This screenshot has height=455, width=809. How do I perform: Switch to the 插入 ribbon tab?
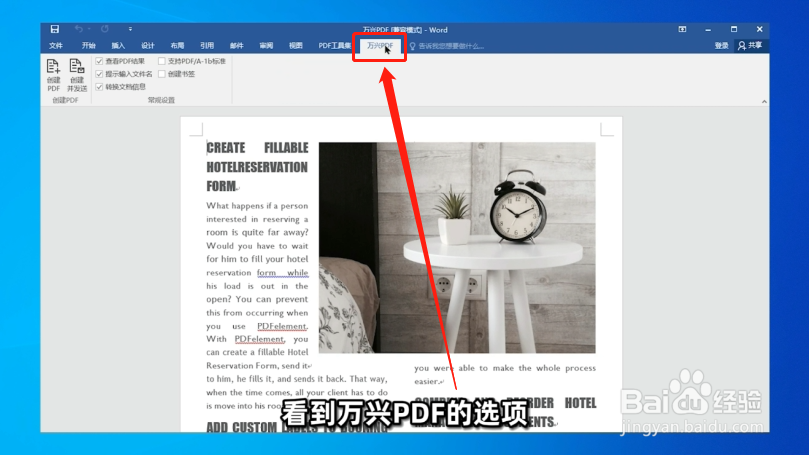pyautogui.click(x=118, y=46)
